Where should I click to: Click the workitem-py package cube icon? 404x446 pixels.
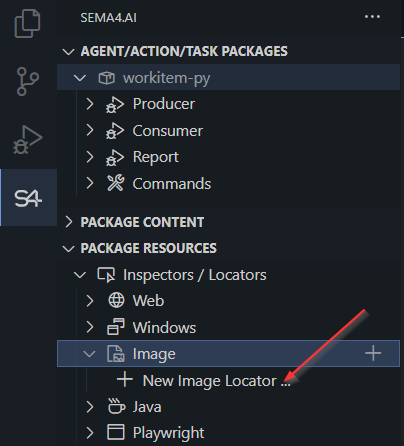click(x=107, y=78)
